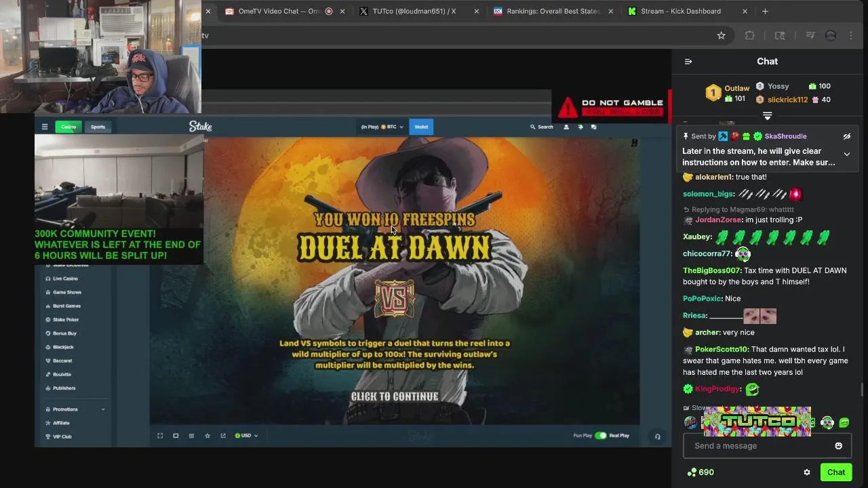Expand the chat leaderboard
This screenshot has height=488, width=868.
(x=767, y=116)
